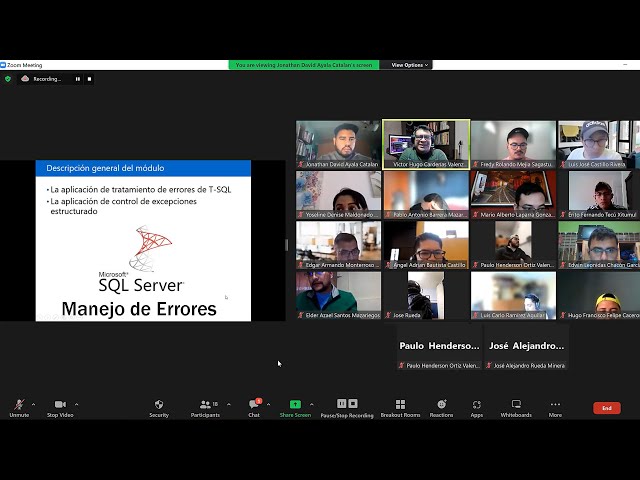Open the Reactions menu
The image size is (640, 480).
pyautogui.click(x=441, y=408)
